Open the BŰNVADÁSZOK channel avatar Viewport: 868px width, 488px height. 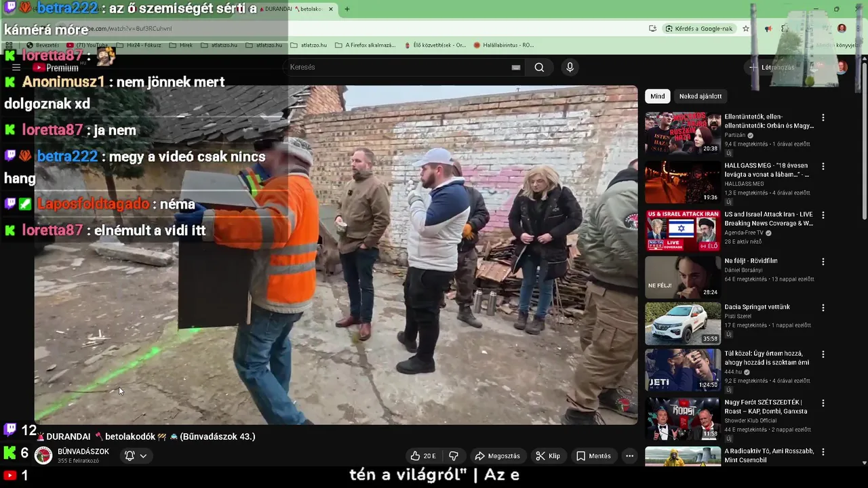point(43,455)
